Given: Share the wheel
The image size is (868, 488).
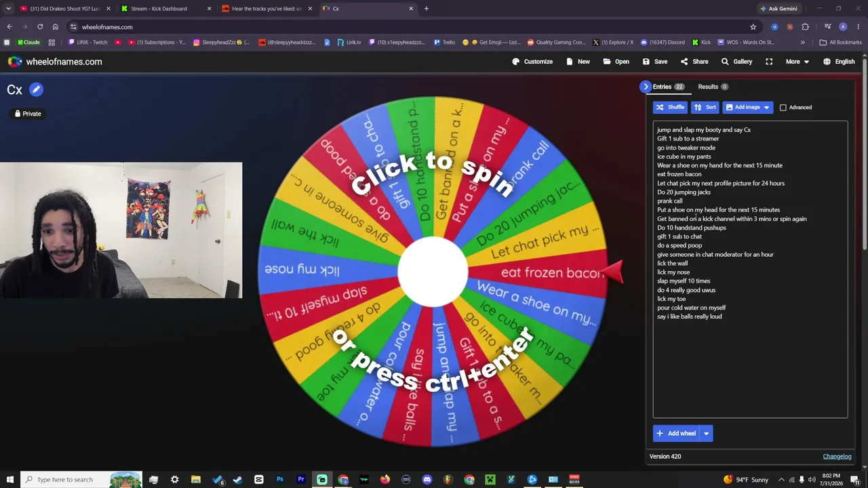Looking at the screenshot, I should 694,62.
